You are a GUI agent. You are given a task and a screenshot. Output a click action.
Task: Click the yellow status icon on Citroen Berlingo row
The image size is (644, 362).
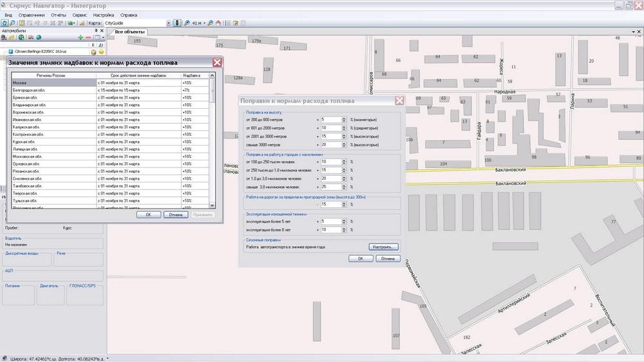(101, 52)
